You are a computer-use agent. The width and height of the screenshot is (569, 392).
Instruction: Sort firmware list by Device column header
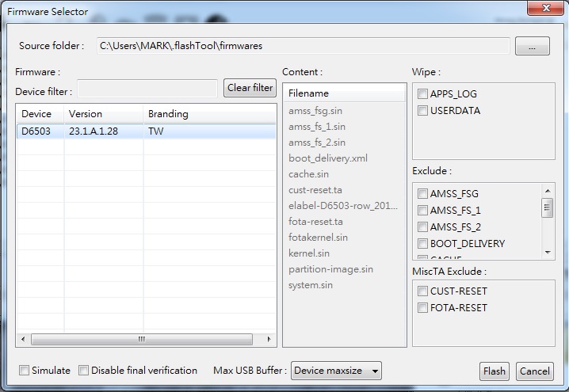(40, 114)
